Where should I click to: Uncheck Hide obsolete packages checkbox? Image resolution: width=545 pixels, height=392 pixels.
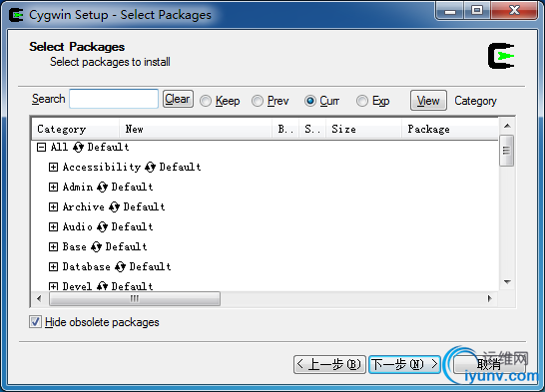point(35,322)
